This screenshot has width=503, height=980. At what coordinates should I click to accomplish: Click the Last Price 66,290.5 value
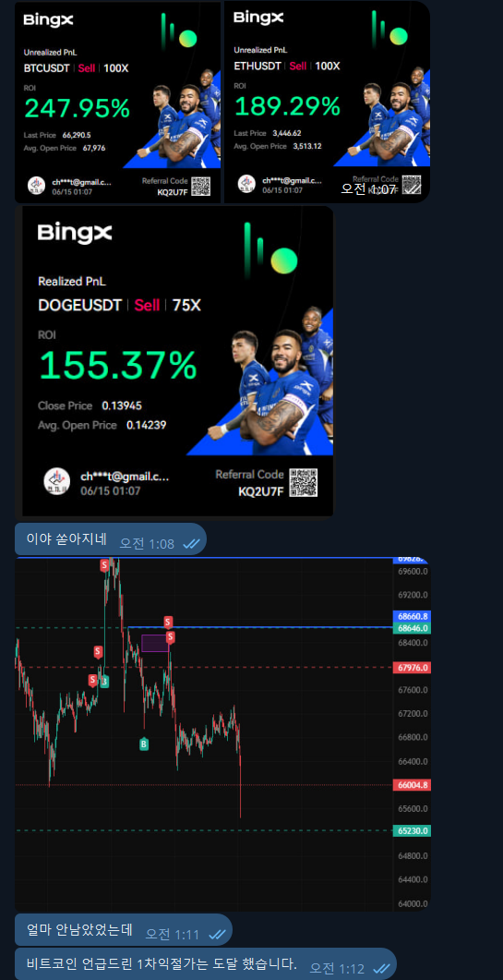pos(78,134)
